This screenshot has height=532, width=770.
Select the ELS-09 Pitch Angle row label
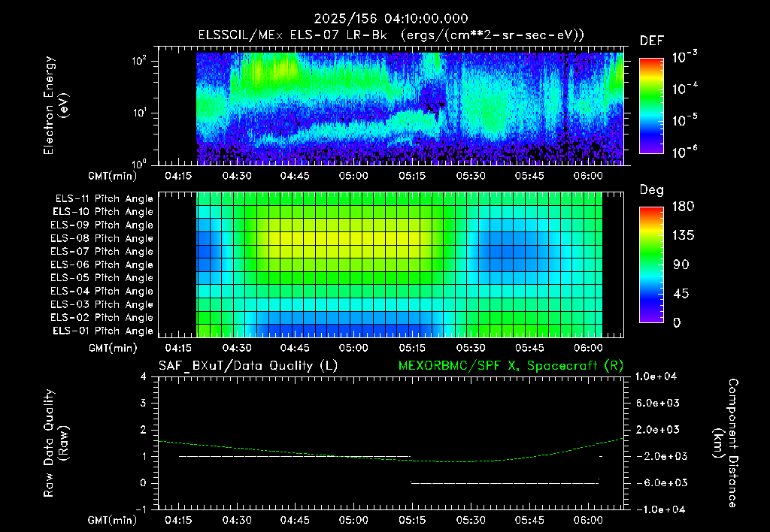(102, 225)
